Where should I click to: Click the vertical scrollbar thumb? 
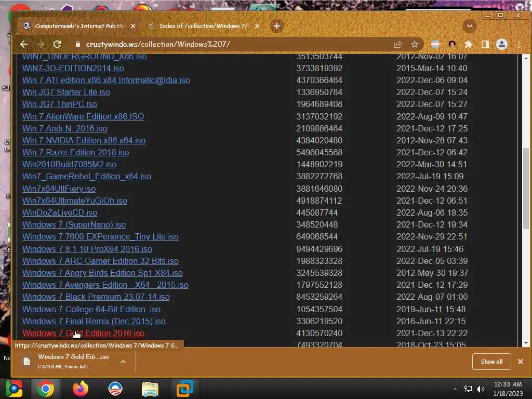coord(526,188)
